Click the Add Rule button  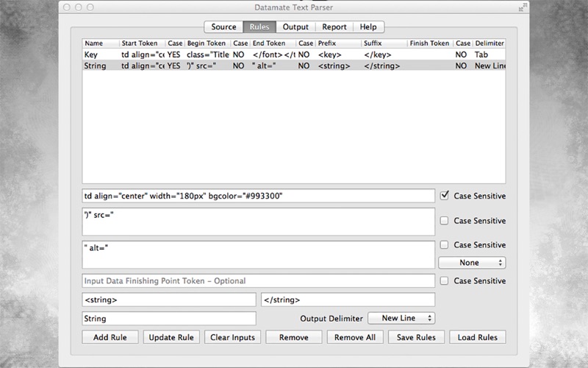pos(110,337)
